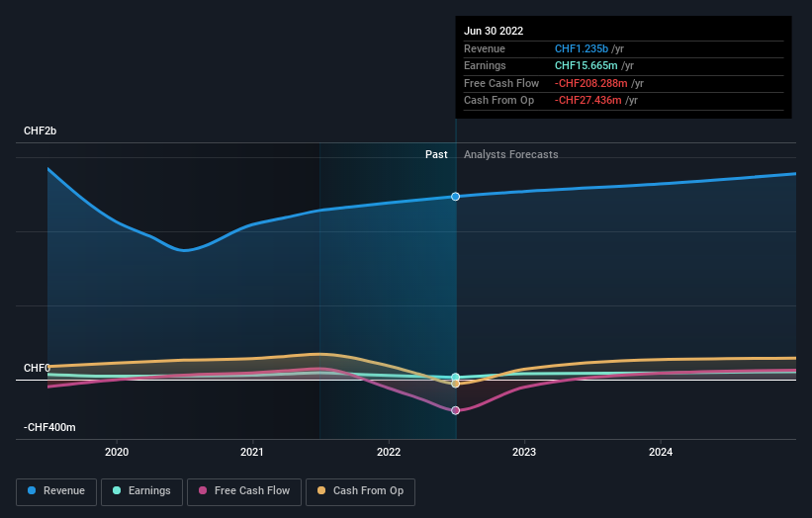The width and height of the screenshot is (812, 518).
Task: Click the 2021 x-axis label
Action: [251, 452]
